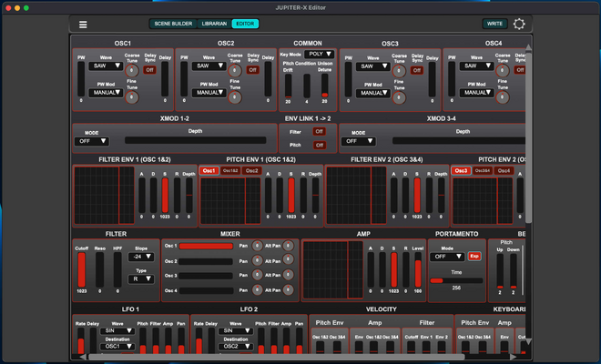Toggle OSC1 Delay Sync Off button
This screenshot has width=601, height=364.
tap(149, 70)
